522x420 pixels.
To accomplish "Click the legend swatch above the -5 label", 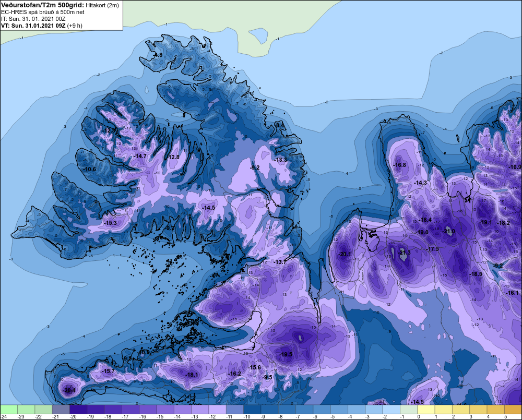I will coord(339,409).
